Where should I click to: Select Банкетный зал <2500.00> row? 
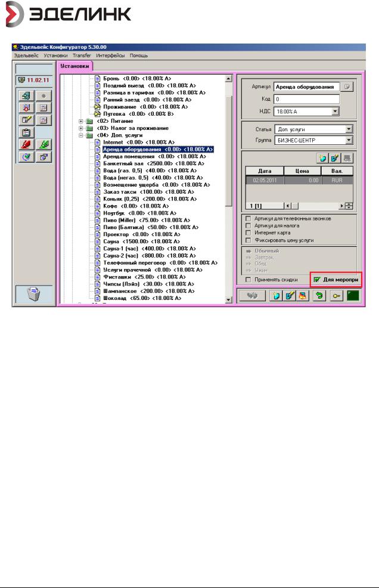[154, 163]
